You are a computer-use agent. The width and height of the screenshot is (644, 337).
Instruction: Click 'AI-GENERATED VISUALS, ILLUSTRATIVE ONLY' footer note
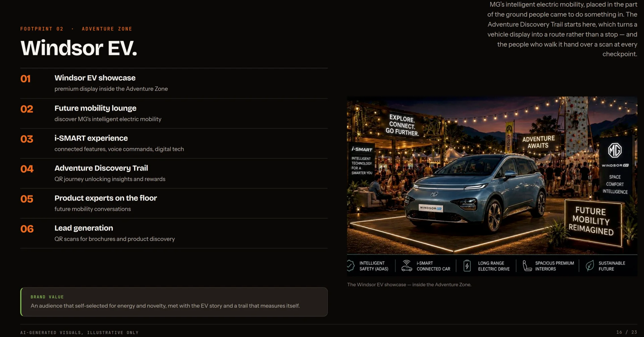click(79, 333)
